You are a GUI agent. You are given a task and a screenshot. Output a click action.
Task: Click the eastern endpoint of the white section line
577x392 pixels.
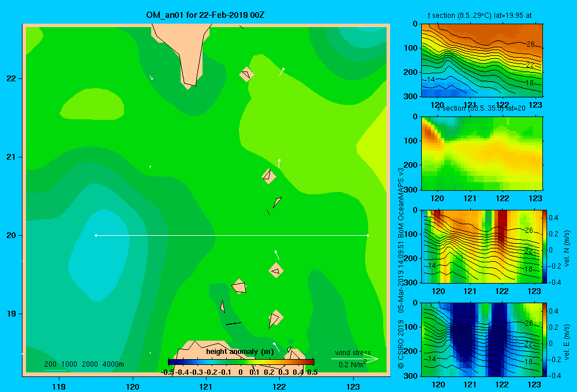(368, 235)
